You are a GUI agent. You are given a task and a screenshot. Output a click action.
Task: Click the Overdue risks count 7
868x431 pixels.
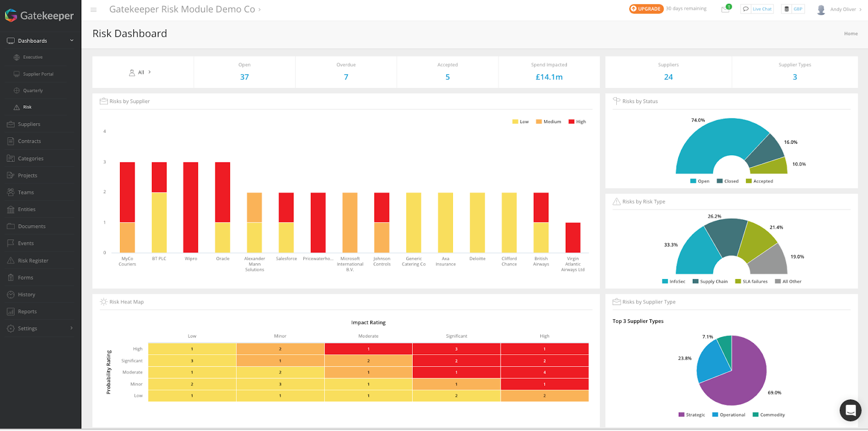346,77
